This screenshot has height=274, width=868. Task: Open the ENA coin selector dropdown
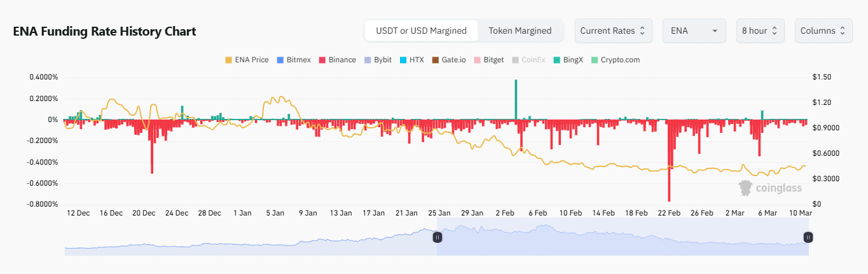tap(694, 31)
